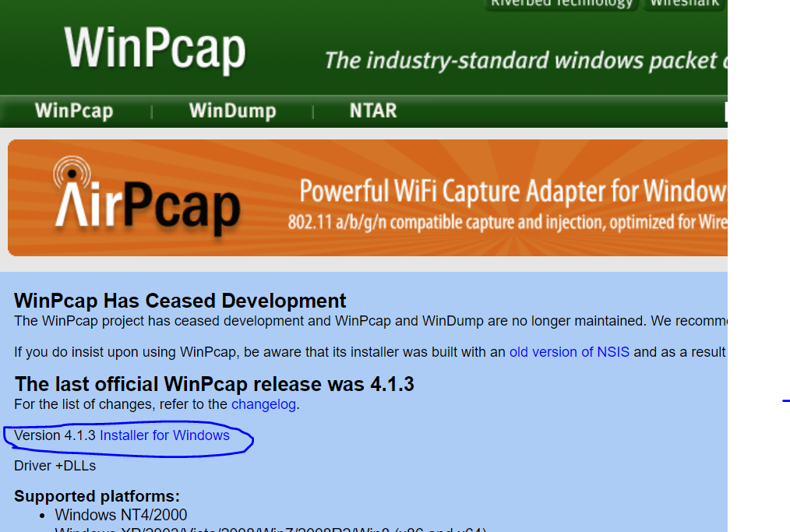This screenshot has width=790, height=532.
Task: Open the Wireshark tab at top
Action: point(684,4)
